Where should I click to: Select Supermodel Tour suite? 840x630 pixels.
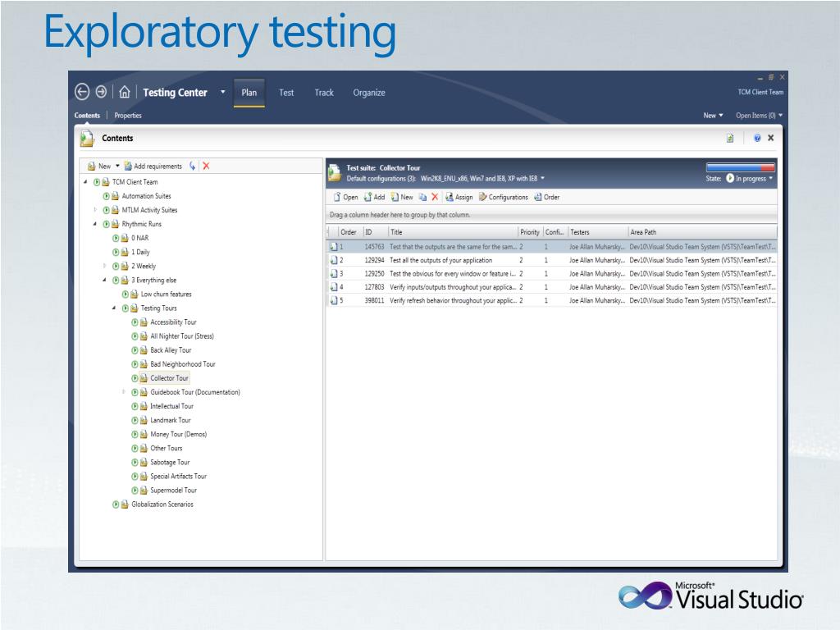tap(174, 491)
